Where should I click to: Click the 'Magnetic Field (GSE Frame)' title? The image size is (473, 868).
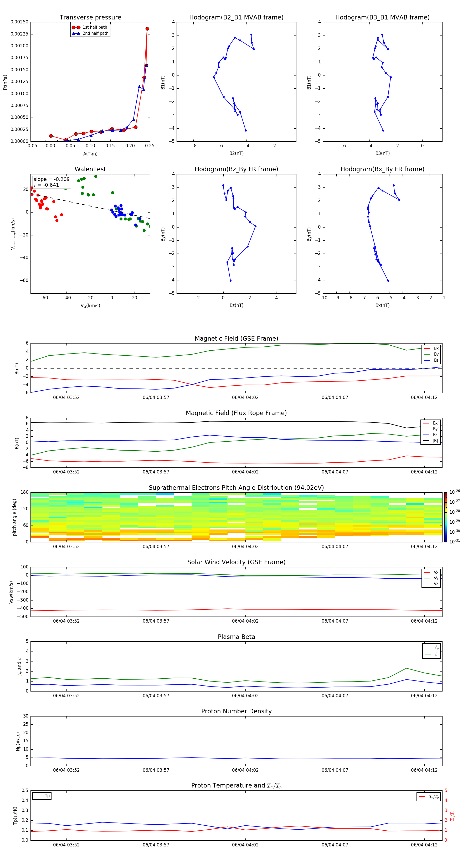[x=236, y=338]
